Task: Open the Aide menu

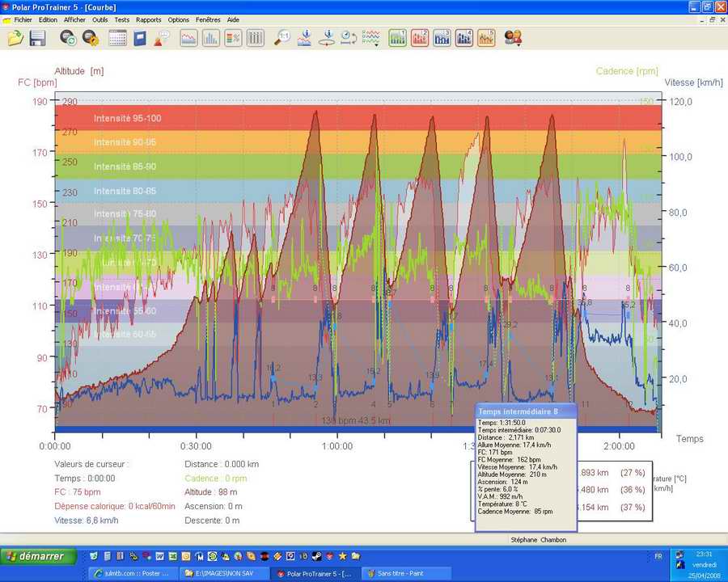Action: [233, 19]
